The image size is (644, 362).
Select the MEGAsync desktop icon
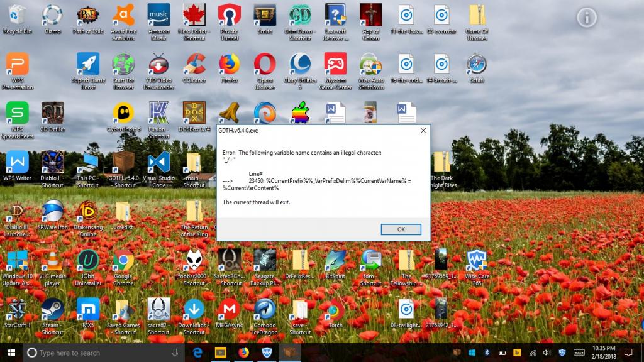(230, 309)
